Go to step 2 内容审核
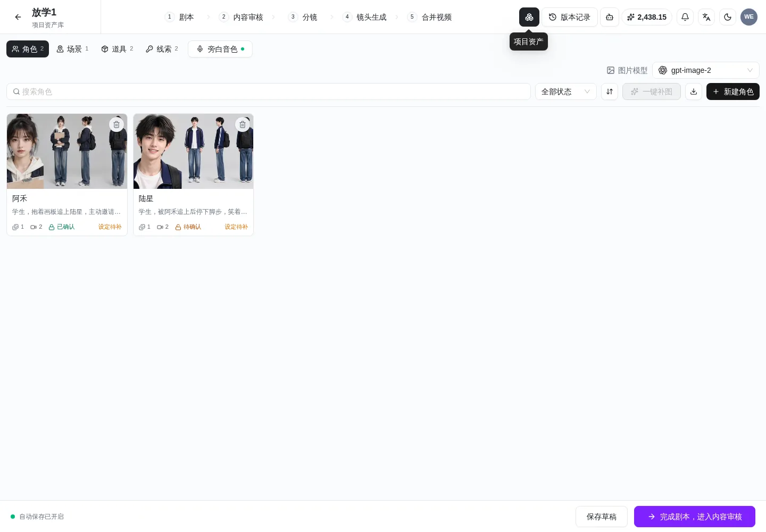Screen dimensions: 766x532 coord(242,17)
